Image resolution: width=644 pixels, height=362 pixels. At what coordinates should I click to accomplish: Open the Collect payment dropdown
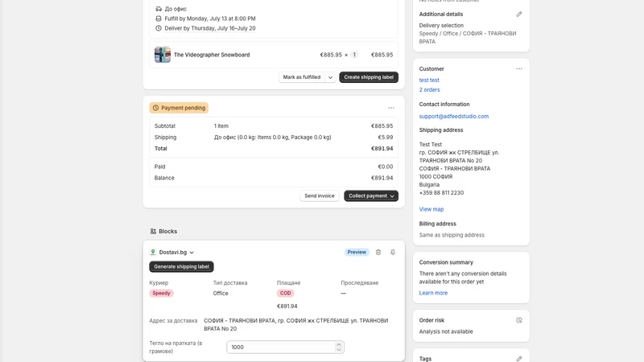pos(371,195)
